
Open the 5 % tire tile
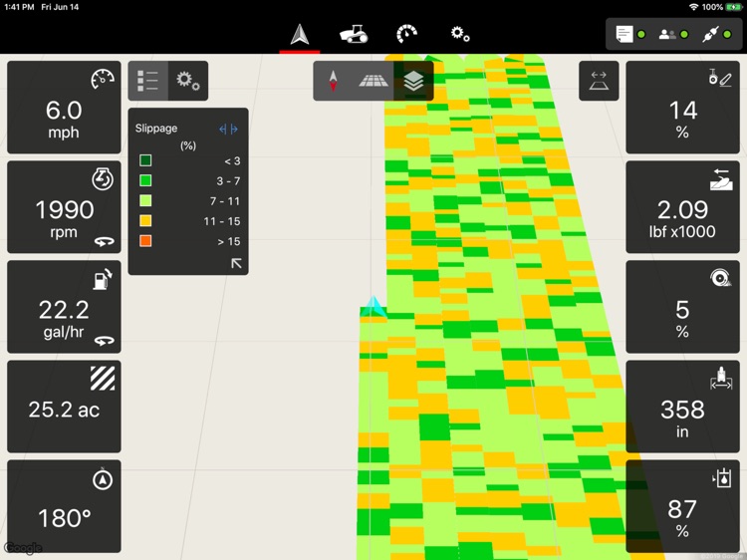point(682,307)
